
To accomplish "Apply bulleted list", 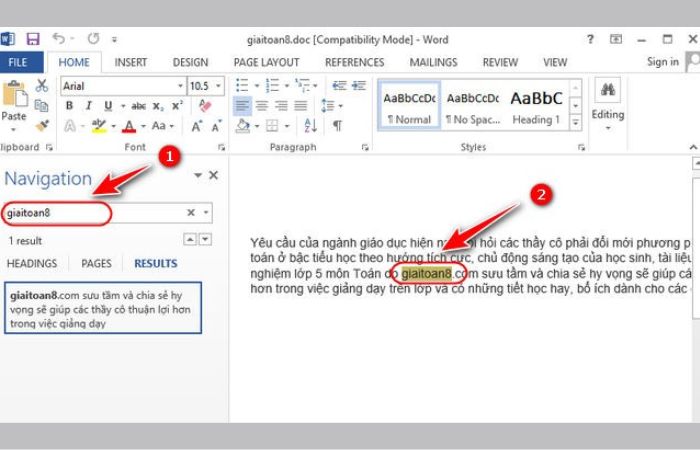I will coord(242,85).
